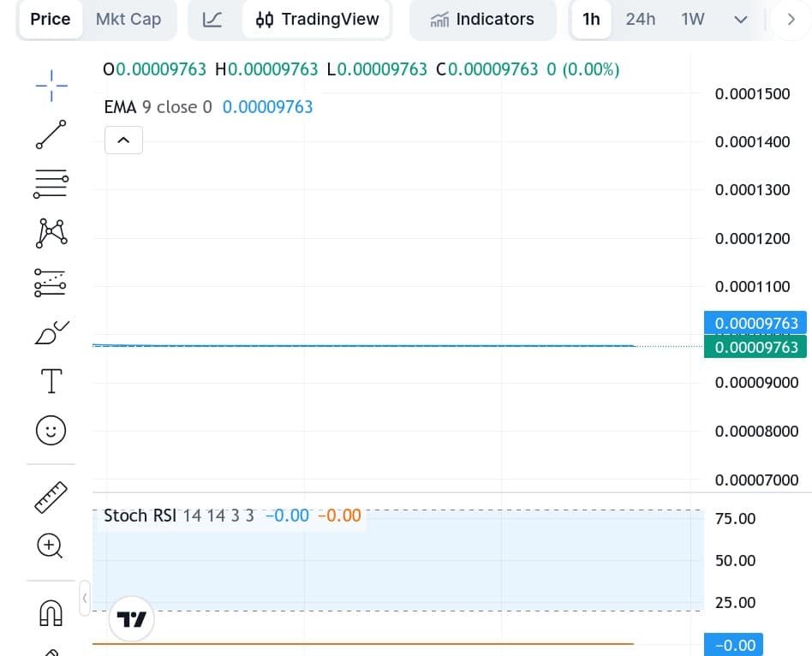Open the Indicators menu
This screenshot has height=656, width=812.
pos(483,19)
